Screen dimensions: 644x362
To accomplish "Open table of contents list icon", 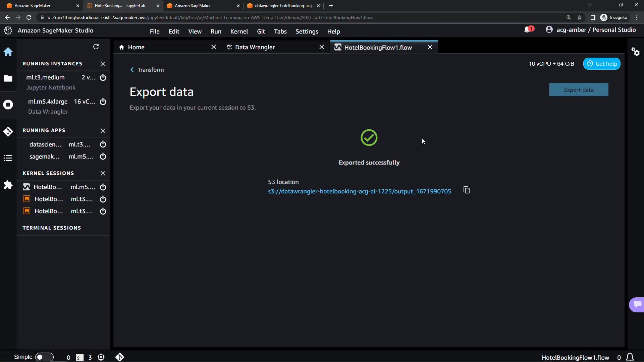I will point(8,158).
